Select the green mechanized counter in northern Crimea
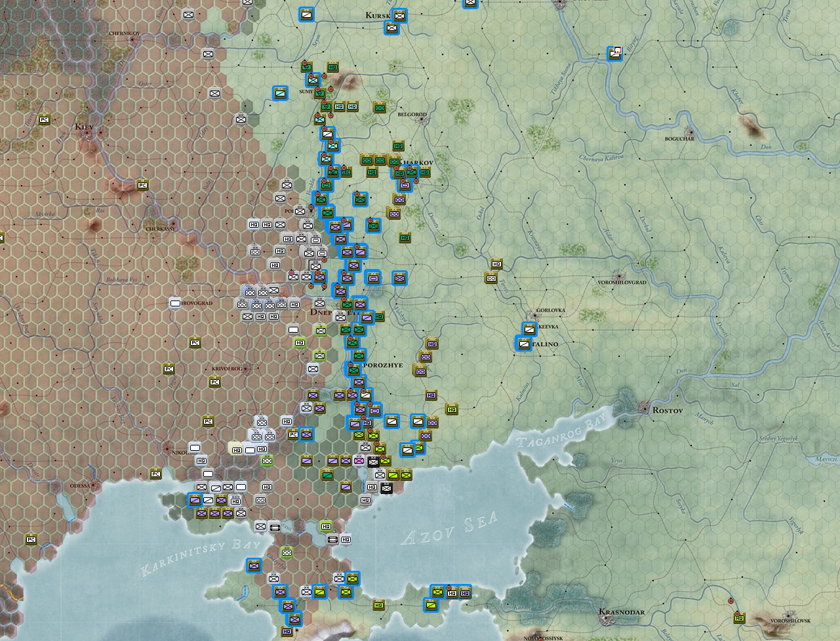Screen dimensions: 840x641 (287, 552)
